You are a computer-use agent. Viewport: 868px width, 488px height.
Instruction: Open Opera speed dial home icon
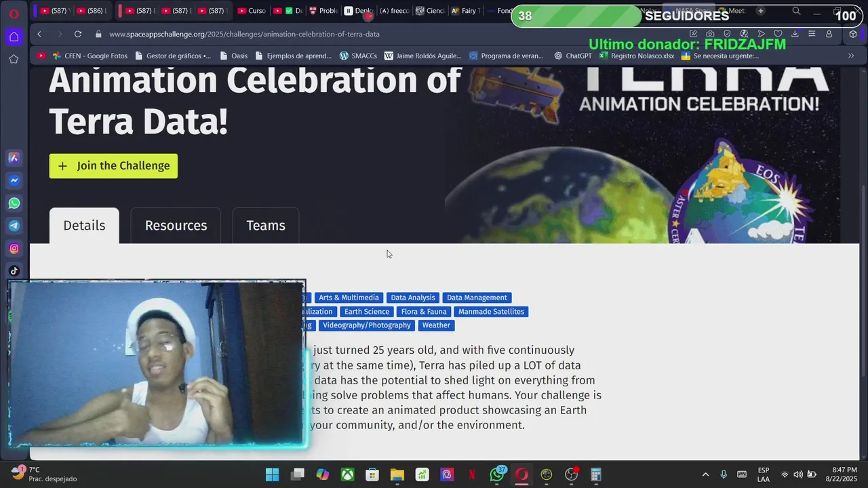pos(14,37)
